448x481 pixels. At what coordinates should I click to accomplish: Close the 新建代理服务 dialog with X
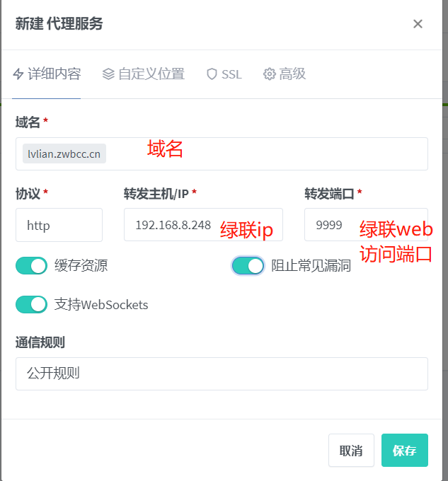418,23
